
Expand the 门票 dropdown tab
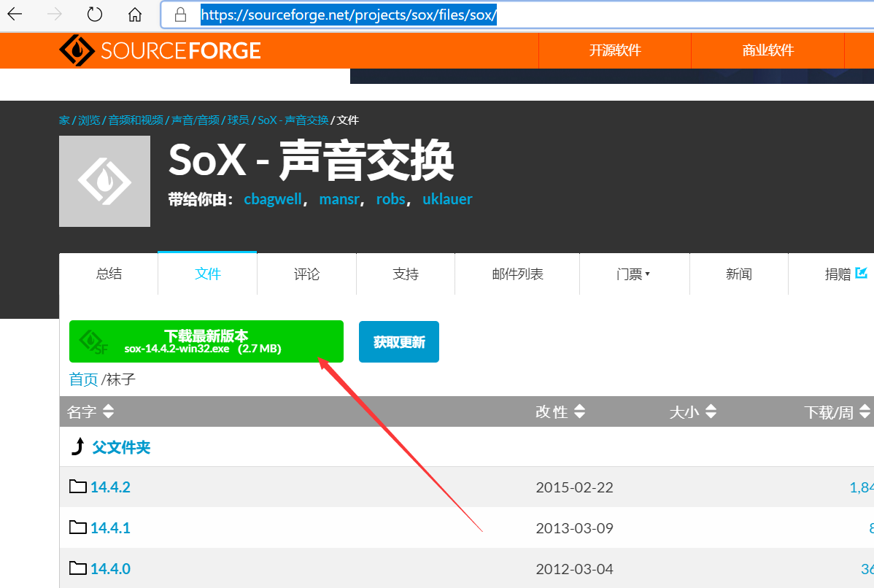click(634, 274)
